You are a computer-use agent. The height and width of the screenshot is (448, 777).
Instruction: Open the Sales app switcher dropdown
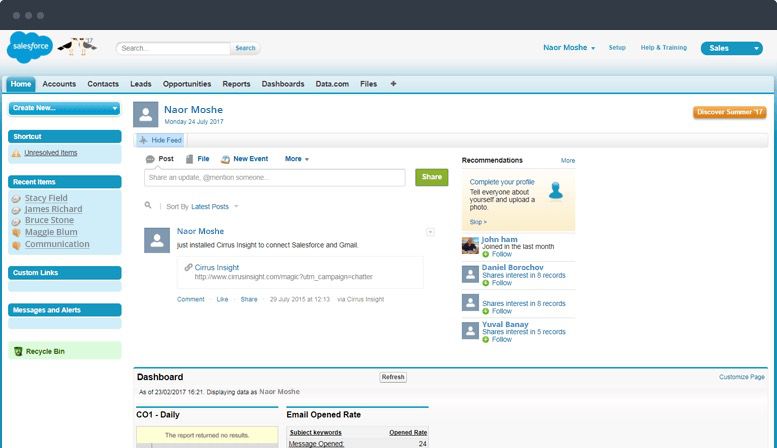732,48
